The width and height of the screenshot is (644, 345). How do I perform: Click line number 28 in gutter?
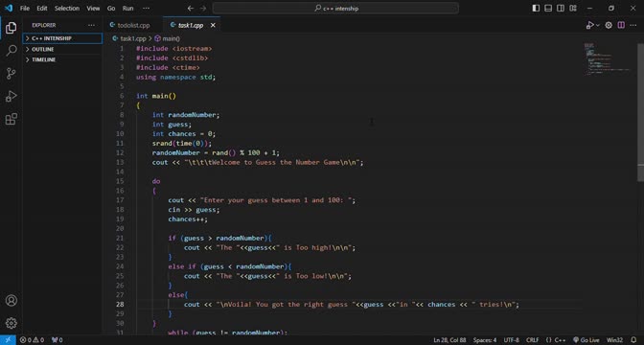[120, 305]
